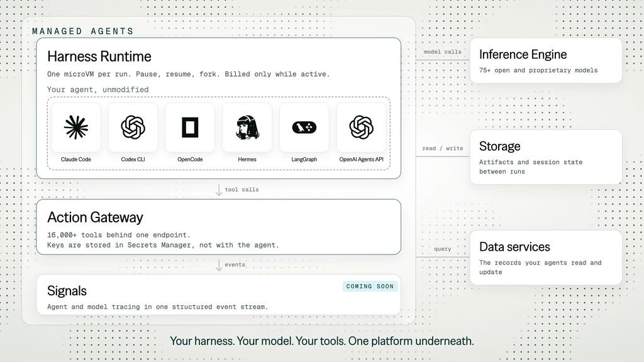This screenshot has width=644, height=362.
Task: Click 'Your agent, unmodified' text
Action: [x=97, y=89]
